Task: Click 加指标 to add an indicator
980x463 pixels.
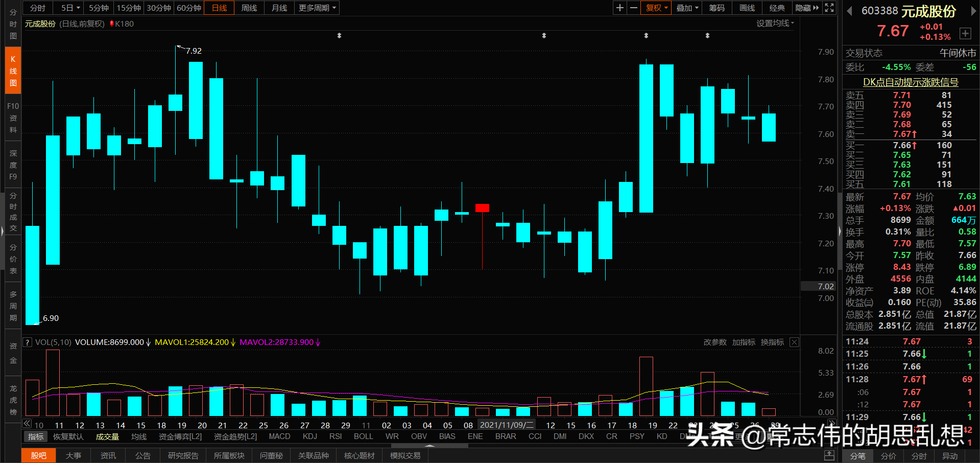Action: coord(744,342)
